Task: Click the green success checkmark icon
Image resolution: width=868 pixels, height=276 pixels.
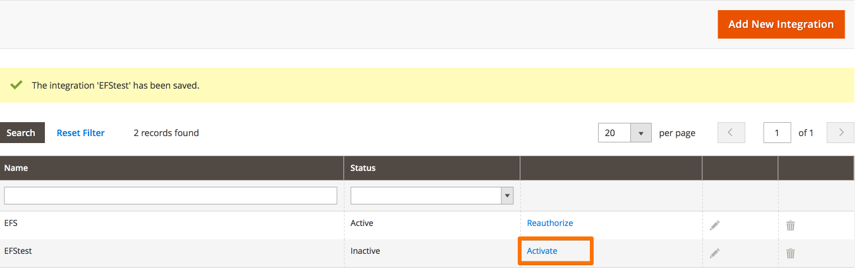Action: 17,85
